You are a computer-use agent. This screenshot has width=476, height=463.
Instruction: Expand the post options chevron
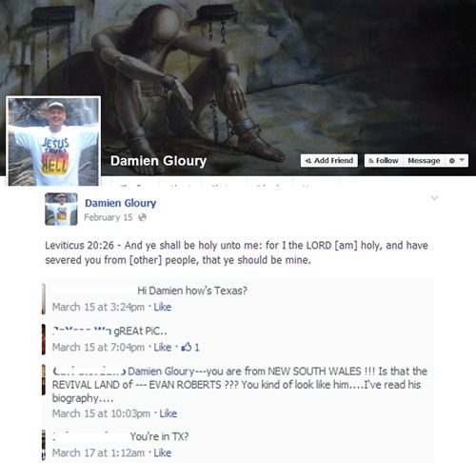pos(434,198)
